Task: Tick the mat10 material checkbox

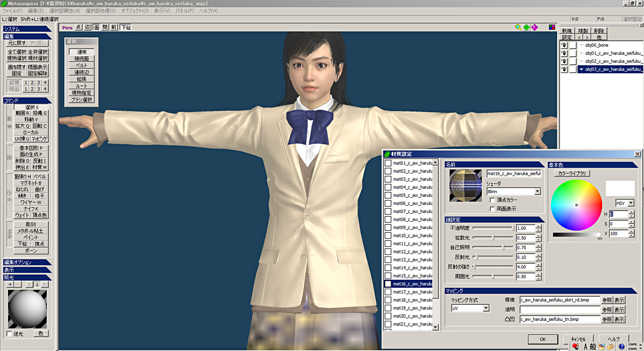Action: (x=388, y=235)
